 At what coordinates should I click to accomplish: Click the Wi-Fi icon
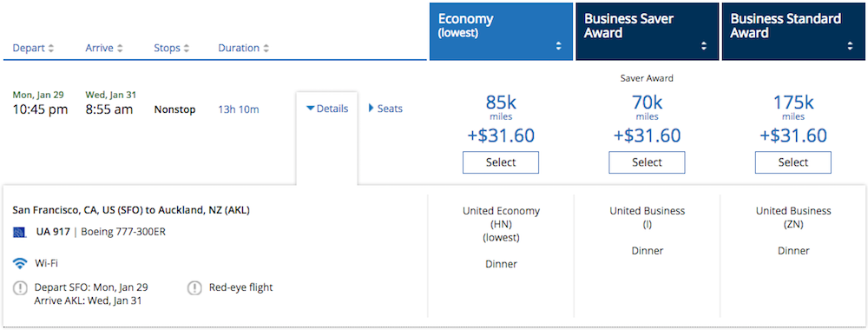(20, 263)
